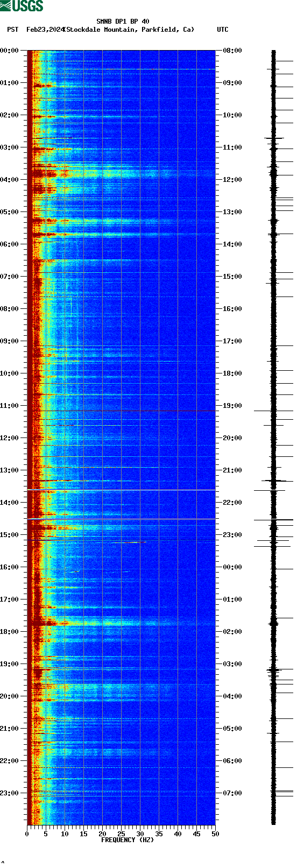This screenshot has height=868, width=297.
Task: Click the 04:00 PST time label
Action: (10, 180)
